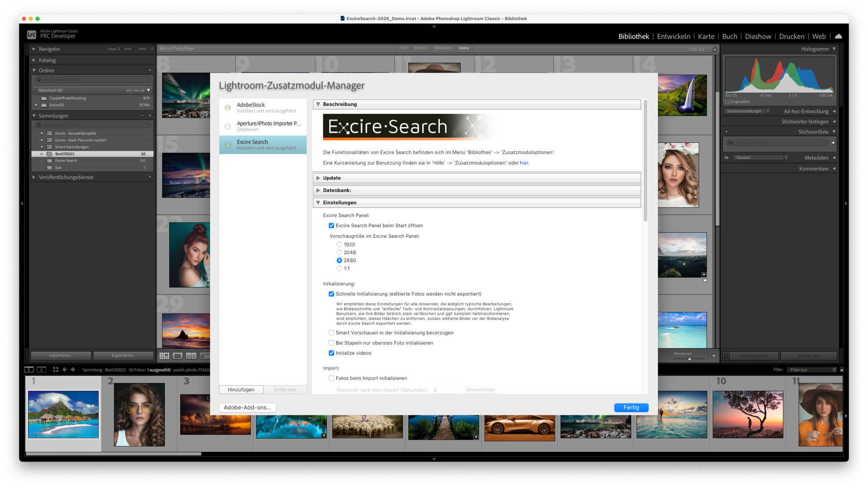Switch to Grid view icon in toolbar
The height and width of the screenshot is (488, 868).
(164, 356)
